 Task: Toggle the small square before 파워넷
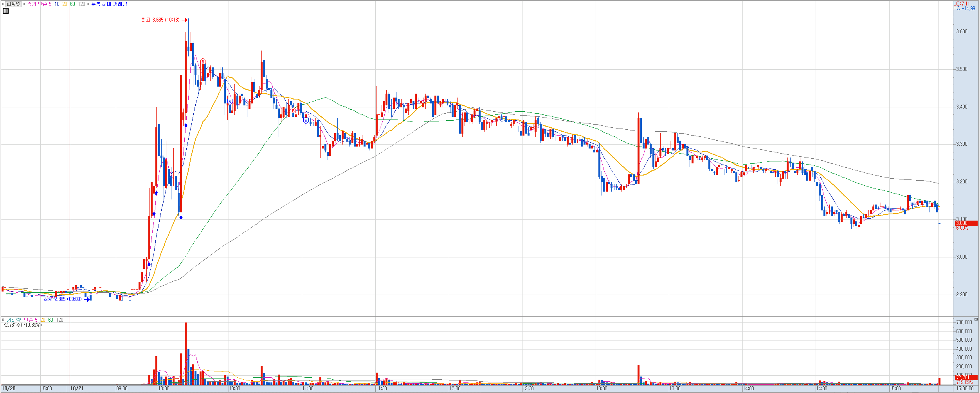(x=3, y=4)
